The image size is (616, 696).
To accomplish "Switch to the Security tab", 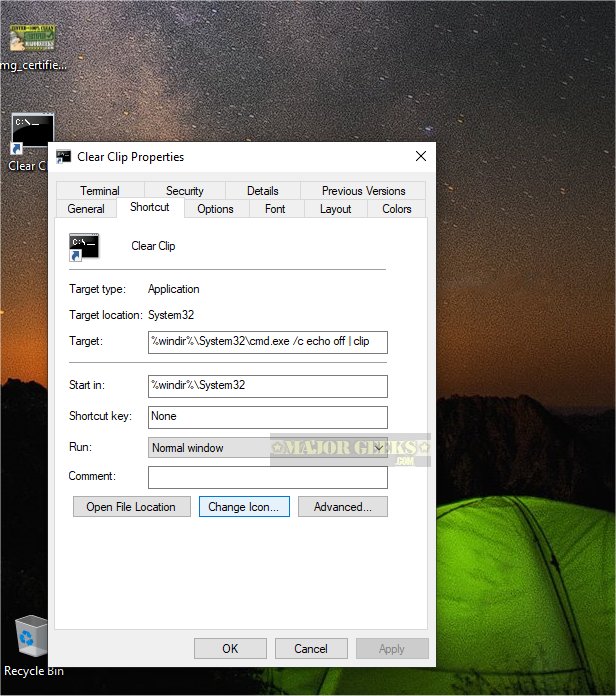I will [185, 191].
